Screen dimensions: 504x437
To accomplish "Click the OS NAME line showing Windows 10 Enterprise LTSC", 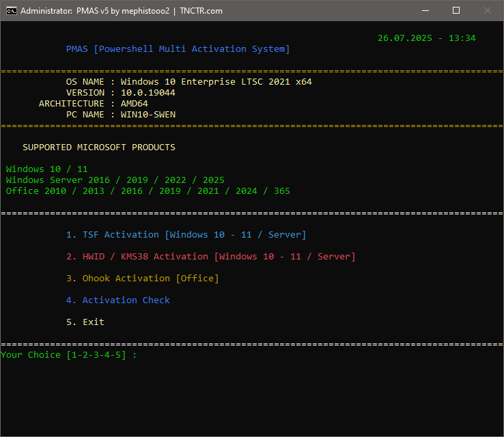I will pyautogui.click(x=188, y=82).
